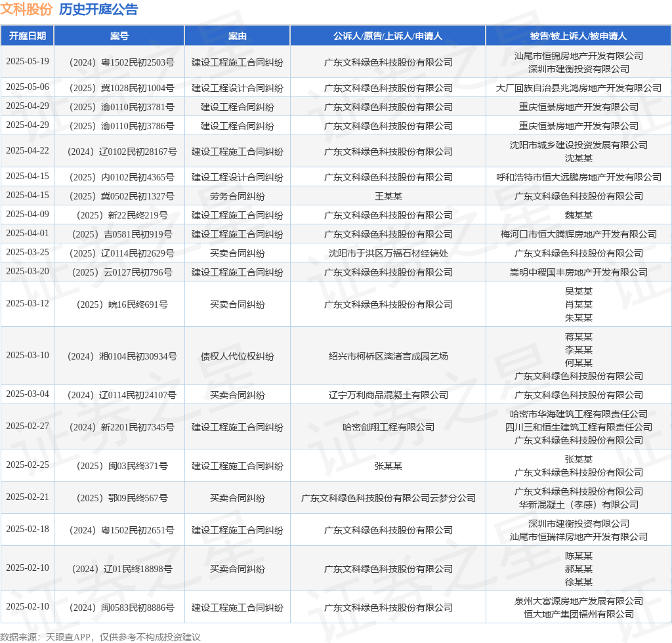Click the defendant name 吴某某
Image resolution: width=672 pixels, height=643 pixels.
(x=579, y=291)
